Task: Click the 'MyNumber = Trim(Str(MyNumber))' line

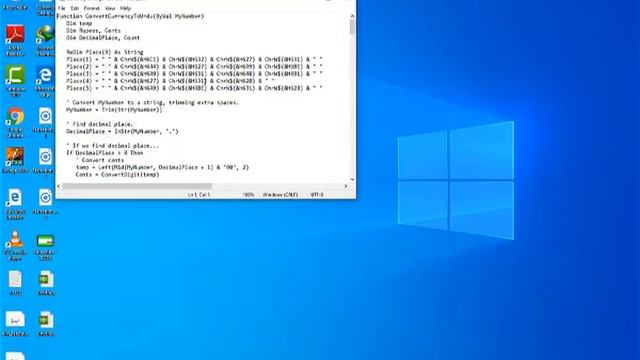Action: (x=114, y=110)
